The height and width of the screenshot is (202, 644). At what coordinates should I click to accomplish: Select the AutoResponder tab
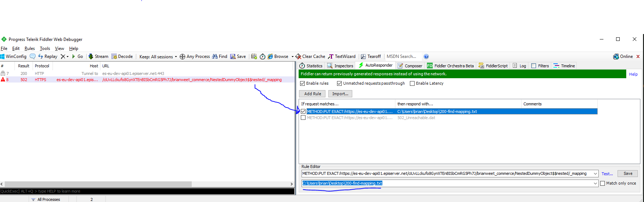(375, 66)
